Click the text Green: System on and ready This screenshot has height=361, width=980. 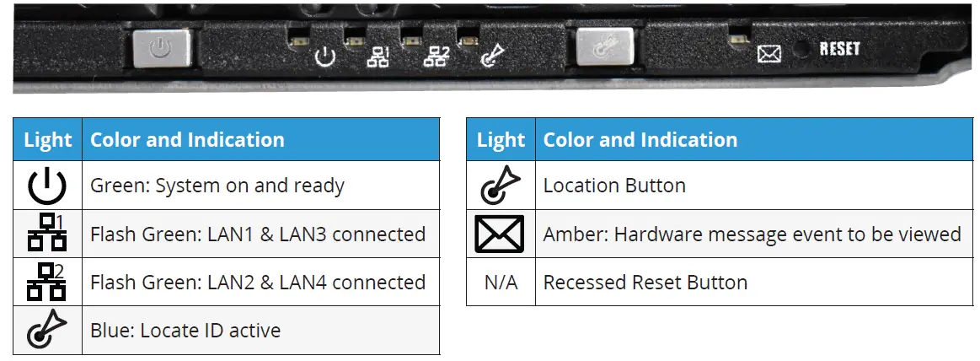tap(217, 186)
